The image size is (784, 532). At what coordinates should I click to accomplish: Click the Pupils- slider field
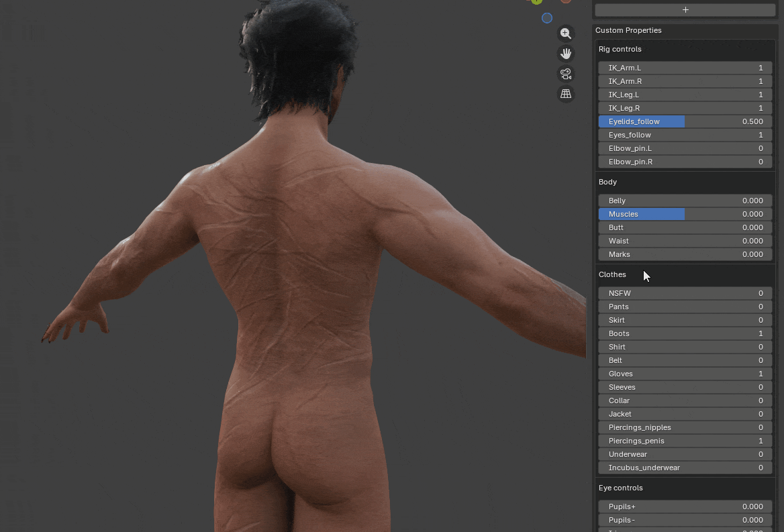click(685, 521)
